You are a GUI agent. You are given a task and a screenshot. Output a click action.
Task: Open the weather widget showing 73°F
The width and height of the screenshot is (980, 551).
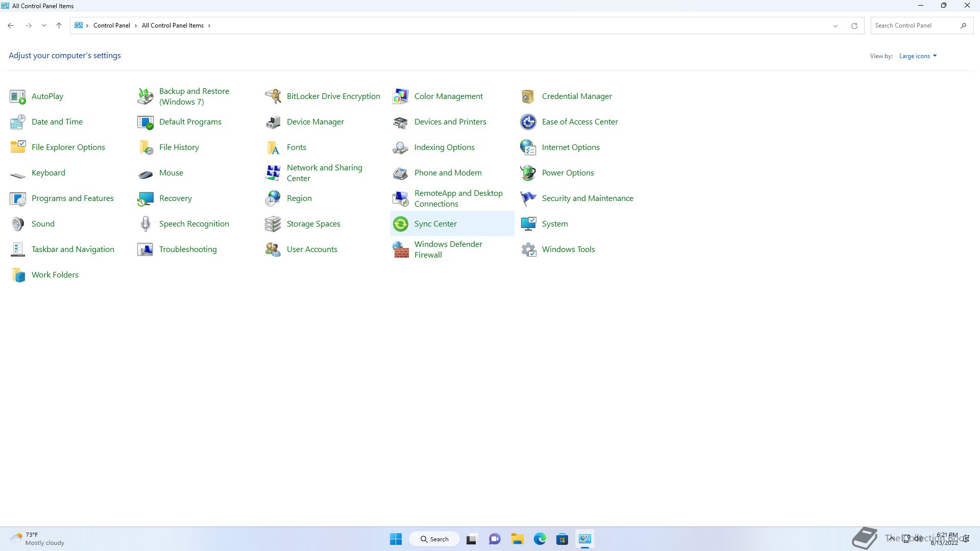point(37,539)
